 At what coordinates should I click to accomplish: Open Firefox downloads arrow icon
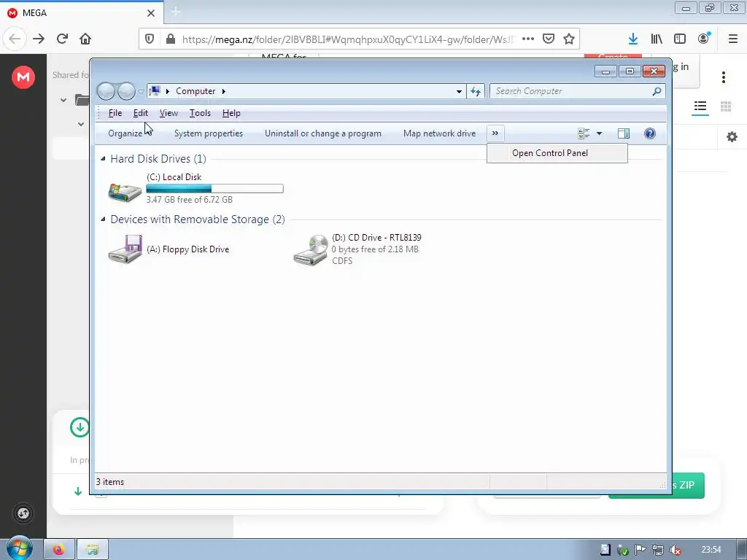(x=633, y=39)
